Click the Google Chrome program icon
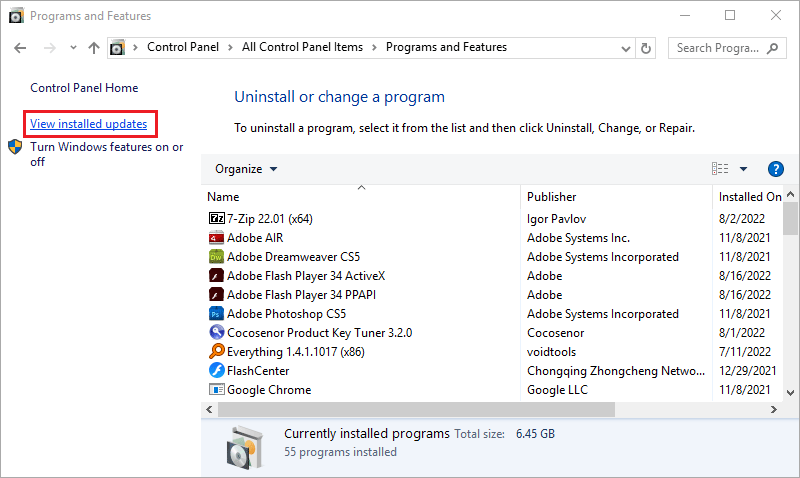 [216, 390]
